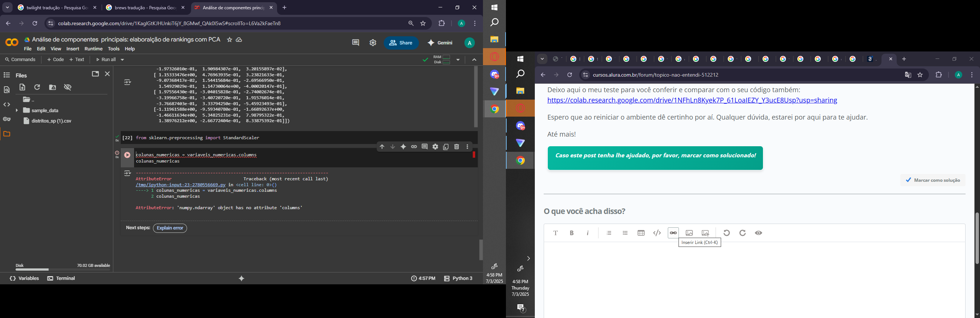Star the Colab notebook

pos(229,40)
